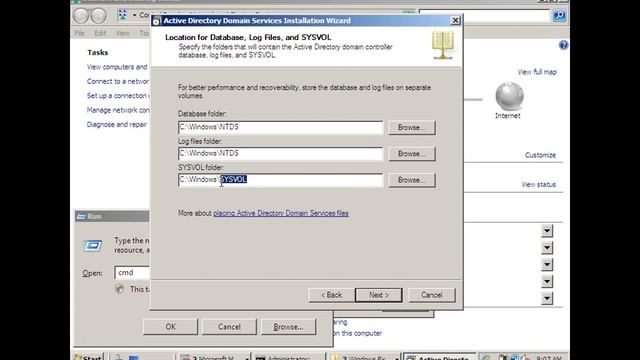Click the View status link

(x=539, y=184)
